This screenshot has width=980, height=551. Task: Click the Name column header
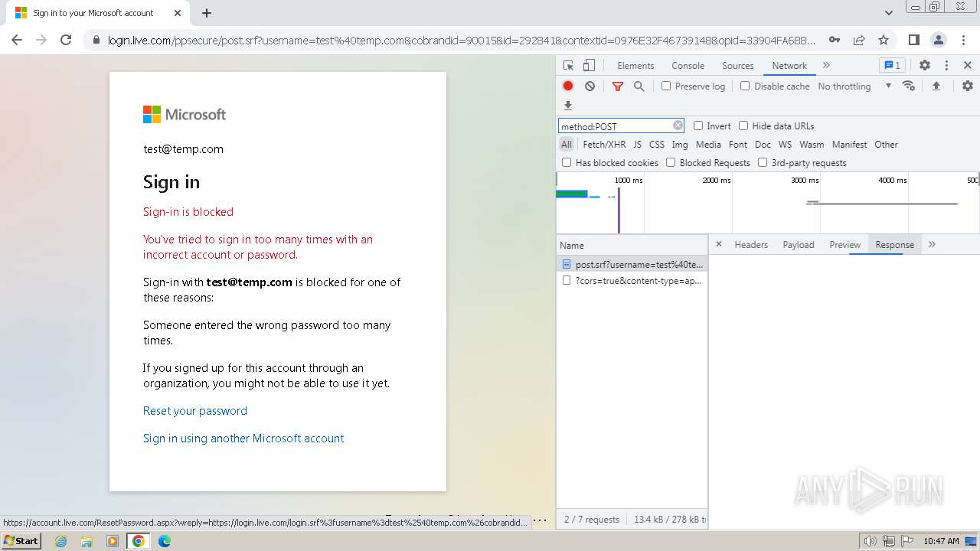pyautogui.click(x=632, y=246)
